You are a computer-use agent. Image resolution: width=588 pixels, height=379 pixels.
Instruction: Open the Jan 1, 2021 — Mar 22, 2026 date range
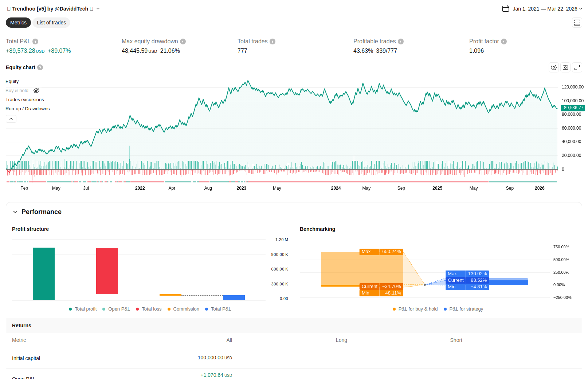(x=545, y=9)
